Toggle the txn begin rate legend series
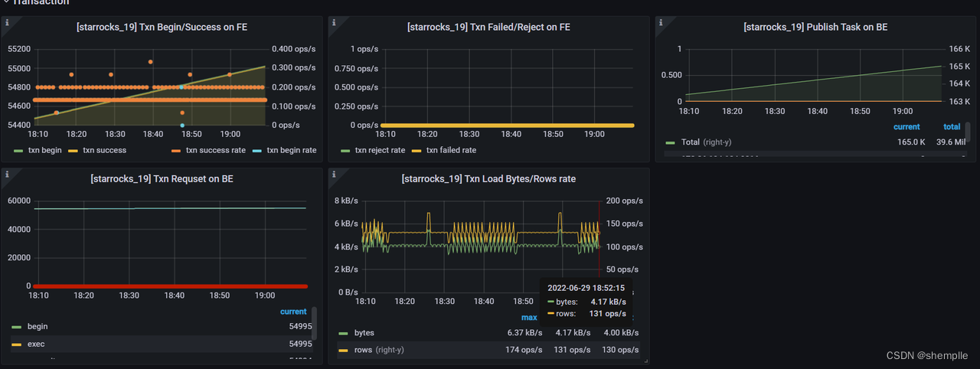This screenshot has height=369, width=980. point(292,150)
